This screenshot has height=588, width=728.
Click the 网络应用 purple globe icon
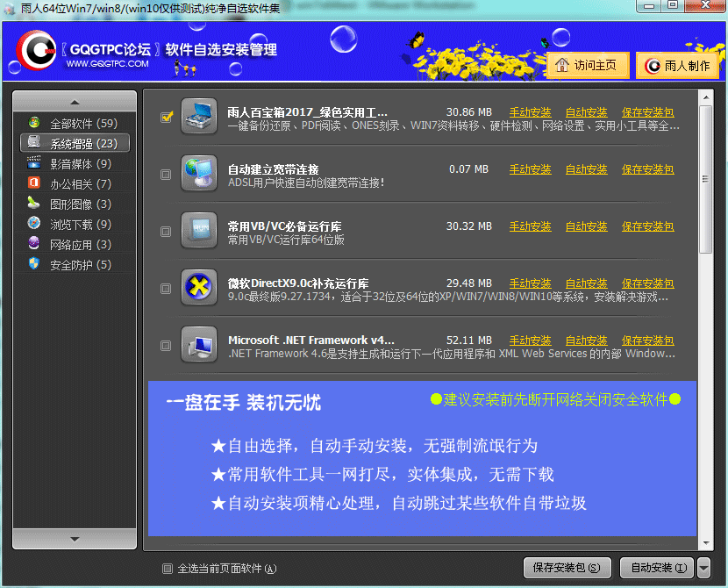click(34, 242)
